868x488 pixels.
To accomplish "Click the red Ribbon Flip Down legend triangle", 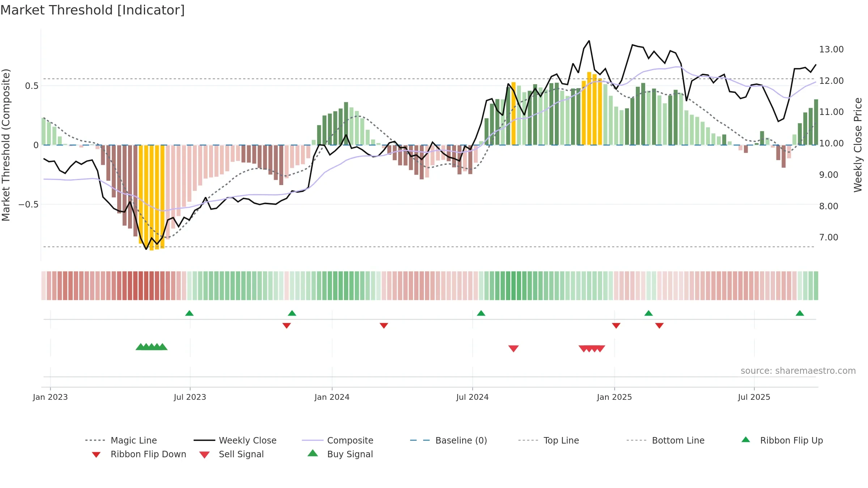I will point(96,455).
